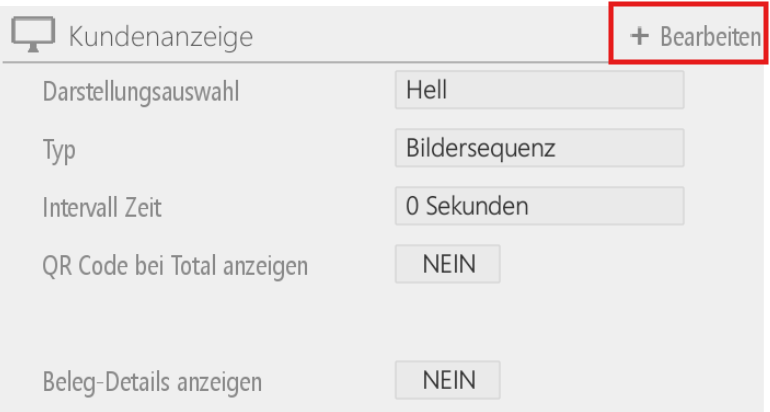The image size is (770, 412).
Task: Click the Typ label
Action: tap(59, 150)
